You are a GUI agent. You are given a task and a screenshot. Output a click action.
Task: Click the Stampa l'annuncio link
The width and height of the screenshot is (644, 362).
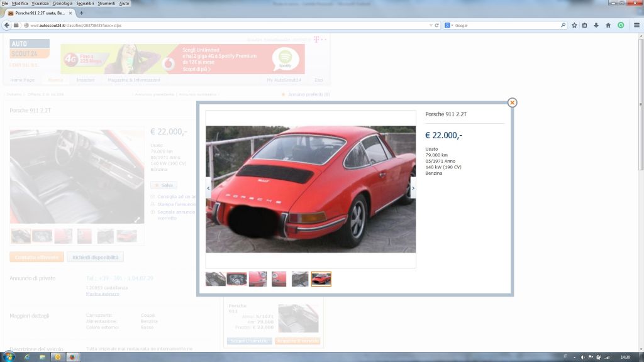click(177, 204)
